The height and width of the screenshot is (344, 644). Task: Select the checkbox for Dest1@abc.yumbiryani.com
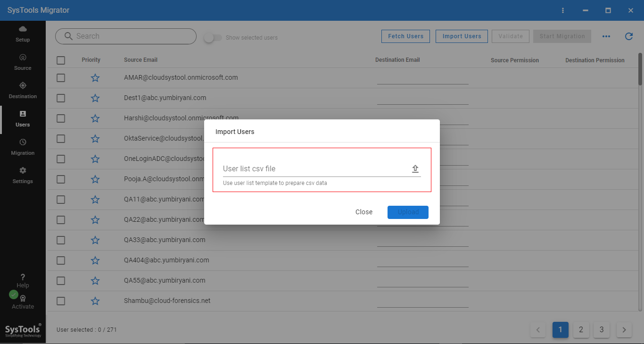coord(60,98)
